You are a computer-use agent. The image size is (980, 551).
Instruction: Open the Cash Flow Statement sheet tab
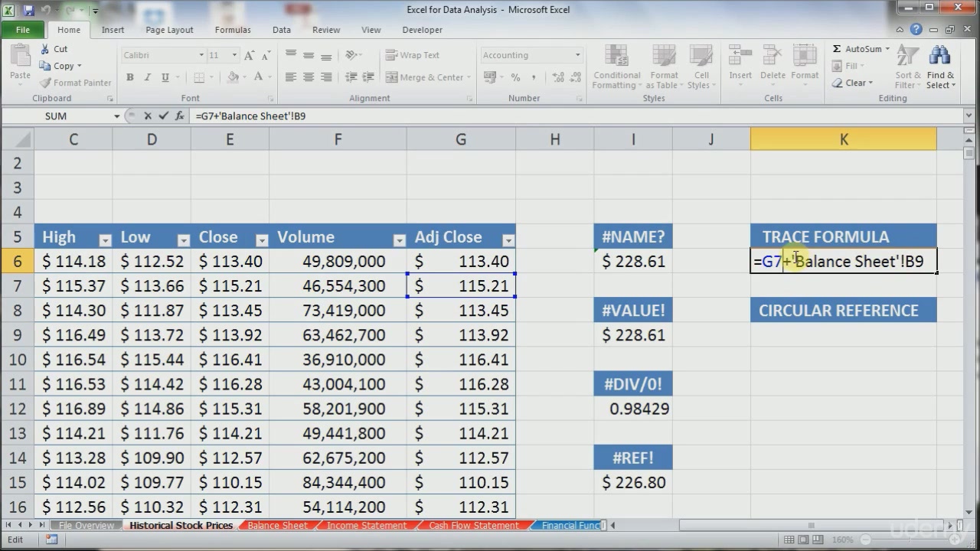474,526
